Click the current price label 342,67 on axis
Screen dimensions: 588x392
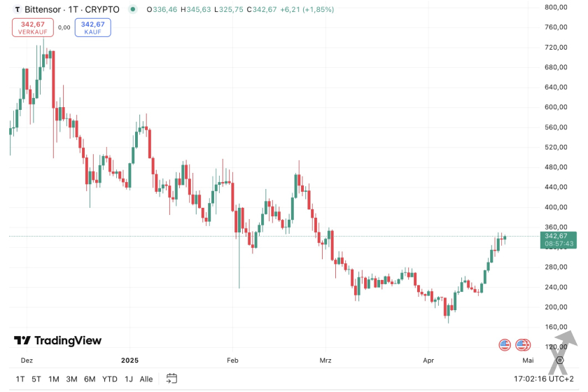click(x=559, y=236)
